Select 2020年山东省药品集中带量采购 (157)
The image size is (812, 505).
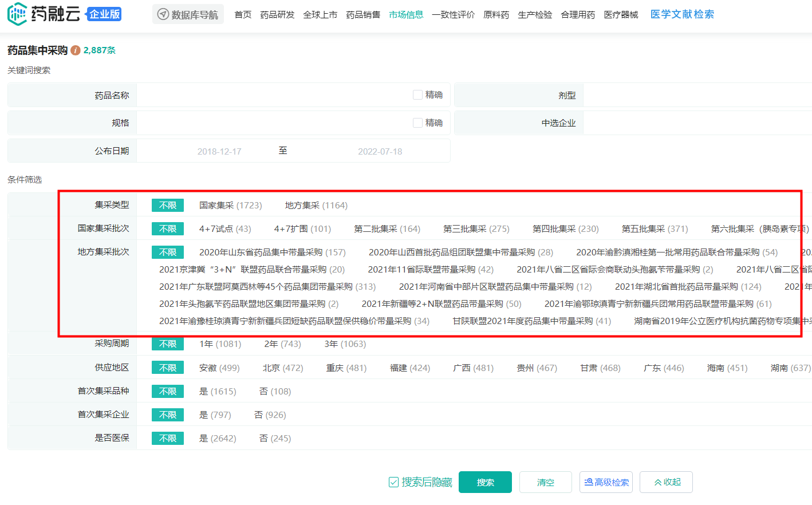(273, 252)
